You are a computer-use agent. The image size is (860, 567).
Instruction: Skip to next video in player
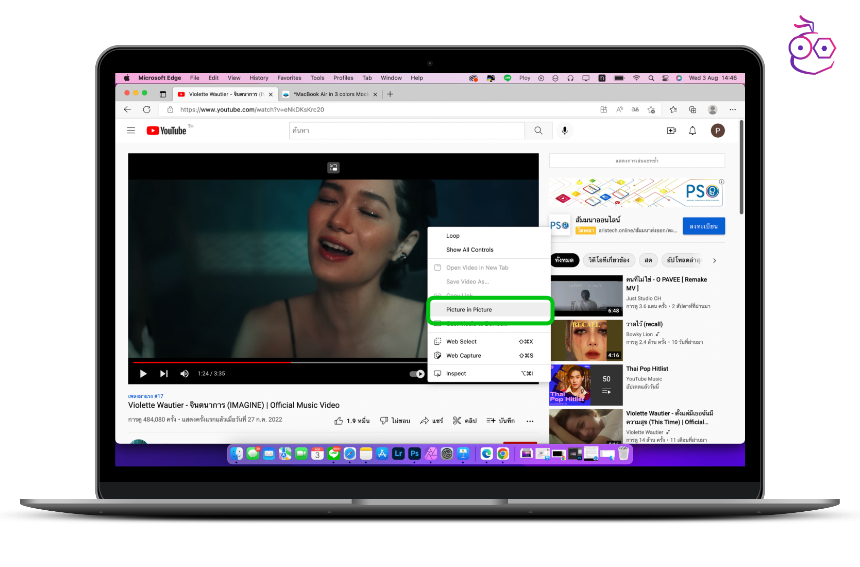coord(163,374)
